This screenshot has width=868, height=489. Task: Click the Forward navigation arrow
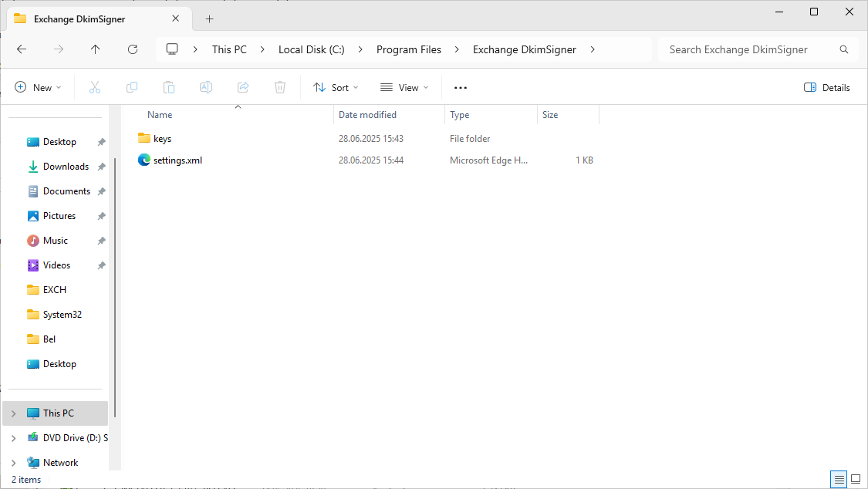[x=58, y=49]
